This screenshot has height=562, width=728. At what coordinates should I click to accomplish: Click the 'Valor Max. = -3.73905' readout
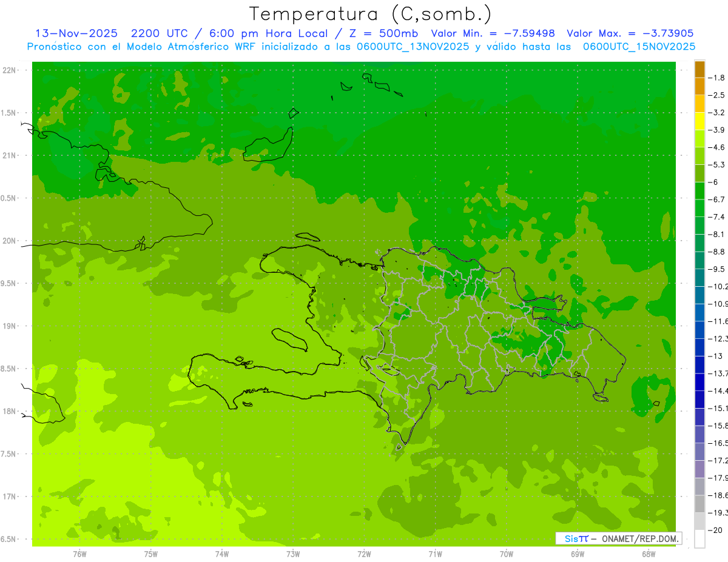[630, 33]
